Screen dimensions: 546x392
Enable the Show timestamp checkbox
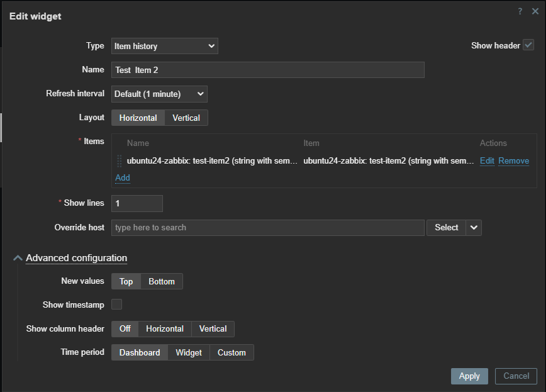116,305
